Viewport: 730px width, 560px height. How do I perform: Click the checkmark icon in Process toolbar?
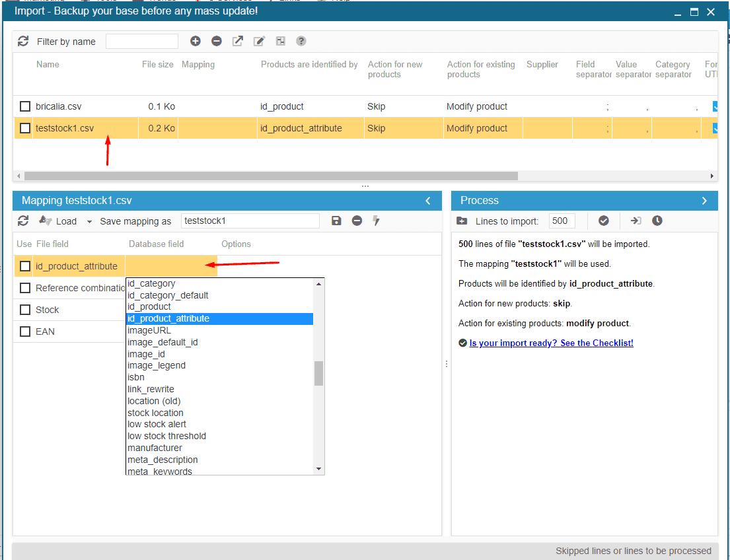tap(604, 221)
